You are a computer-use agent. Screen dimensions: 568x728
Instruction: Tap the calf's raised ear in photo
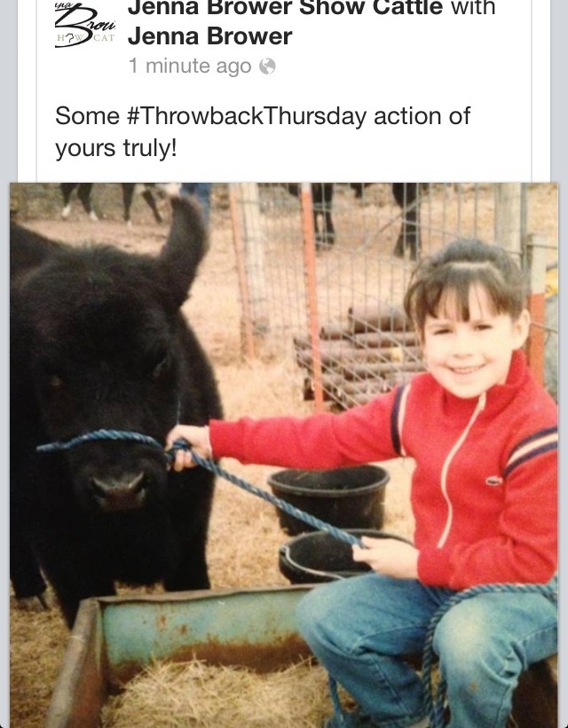pyautogui.click(x=184, y=247)
